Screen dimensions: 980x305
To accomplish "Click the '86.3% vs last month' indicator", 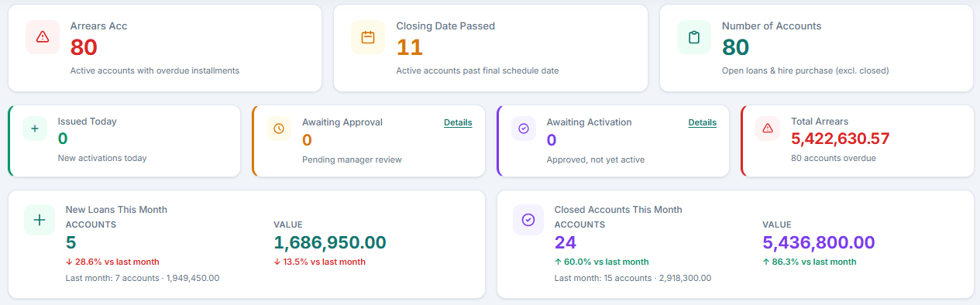I will (810, 262).
